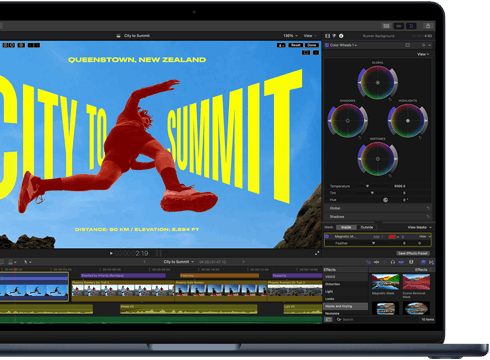Screen dimensions: 490x360
Task: Enable or disable Color Wheels 1 checkbox
Action: click(327, 45)
